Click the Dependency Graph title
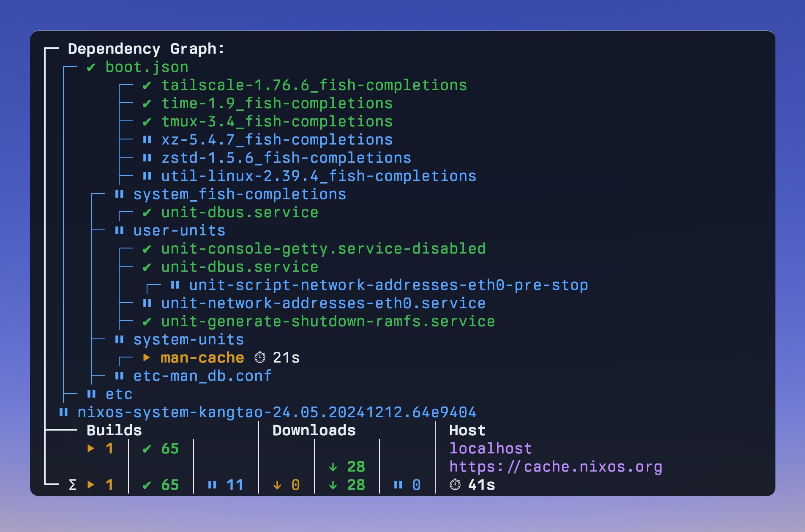The height and width of the screenshot is (532, 805). pyautogui.click(x=146, y=49)
